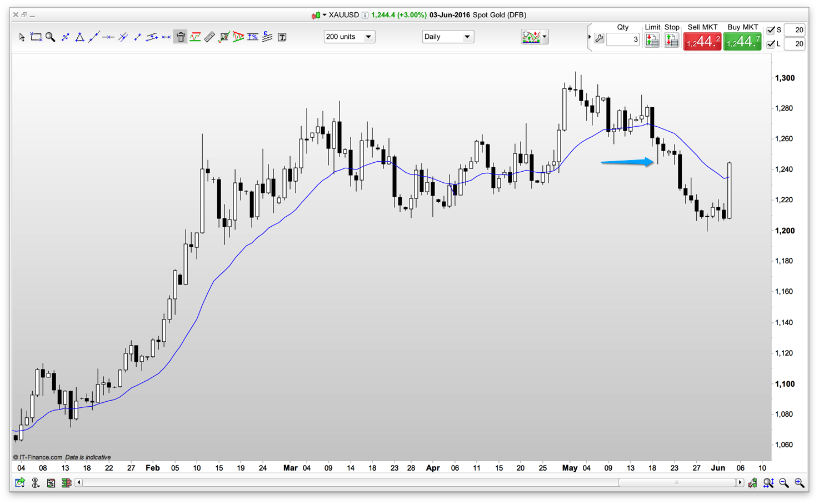Toggle the S checkbox
This screenshot has width=819, height=504.
771,30
